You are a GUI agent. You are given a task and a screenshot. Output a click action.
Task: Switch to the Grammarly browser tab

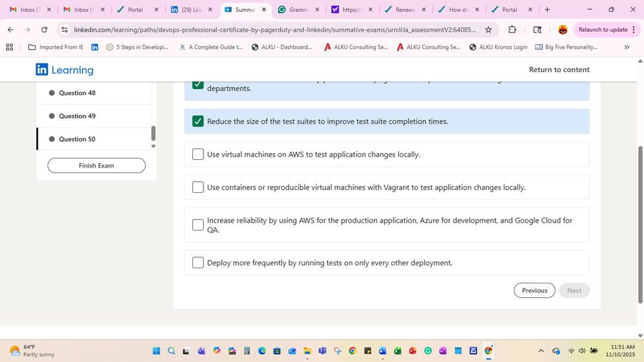click(299, 9)
